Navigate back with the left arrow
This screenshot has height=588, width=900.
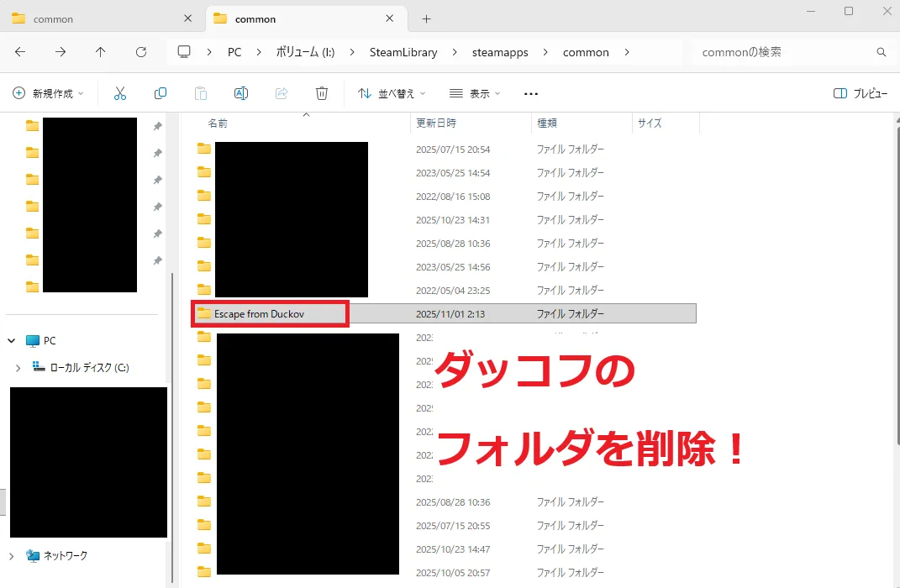coord(20,52)
